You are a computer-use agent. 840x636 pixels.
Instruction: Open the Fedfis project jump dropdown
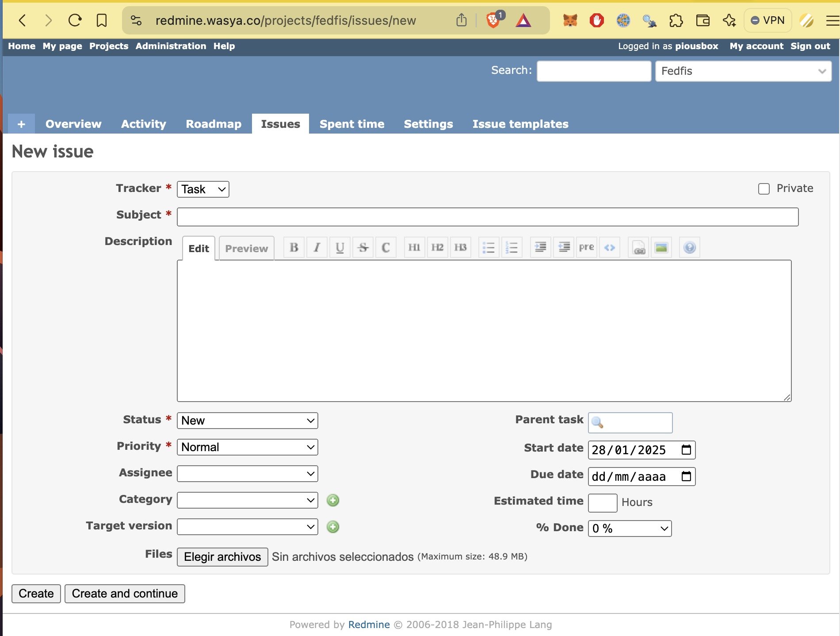(743, 71)
